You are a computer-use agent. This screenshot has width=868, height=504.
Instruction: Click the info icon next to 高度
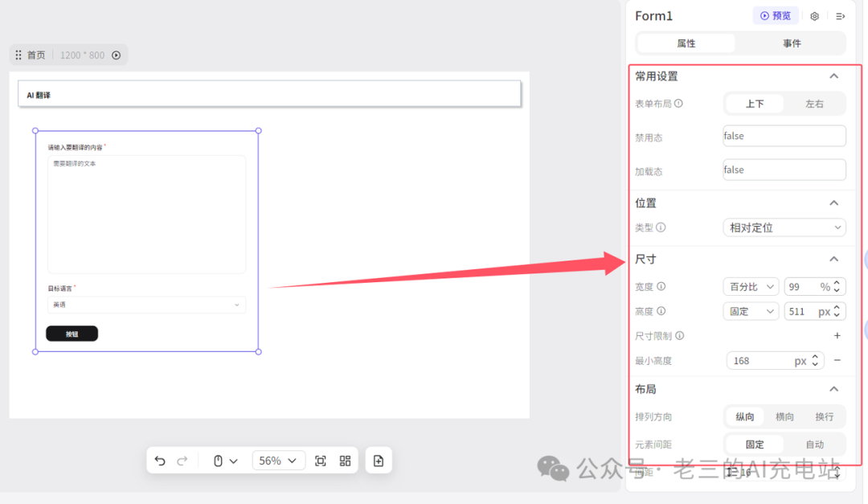point(661,311)
